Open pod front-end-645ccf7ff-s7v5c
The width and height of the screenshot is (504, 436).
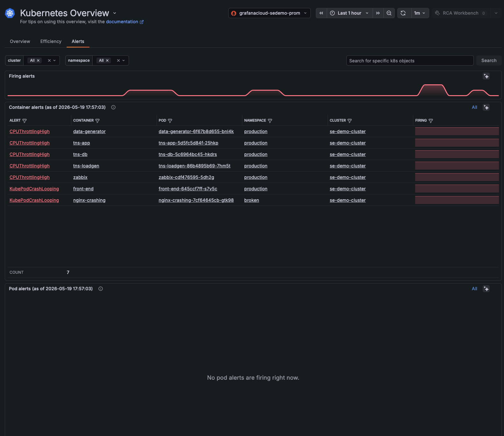point(188,189)
